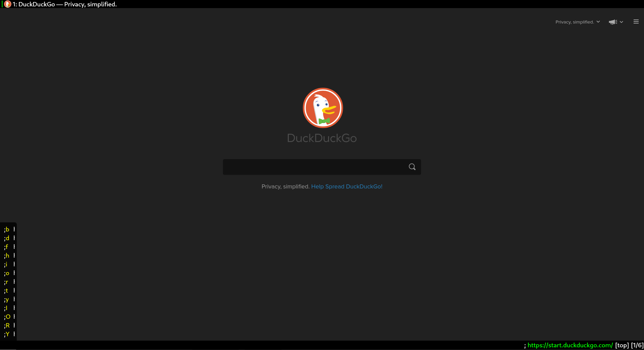Viewport: 644px width, 350px height.
Task: Select the ;y keybinding hint entry
Action: point(9,299)
